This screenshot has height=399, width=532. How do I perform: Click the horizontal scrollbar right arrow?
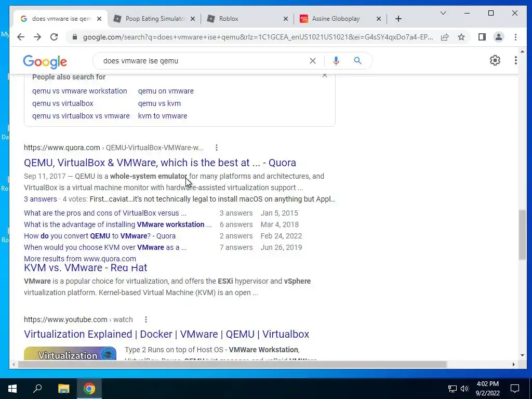tap(514, 364)
